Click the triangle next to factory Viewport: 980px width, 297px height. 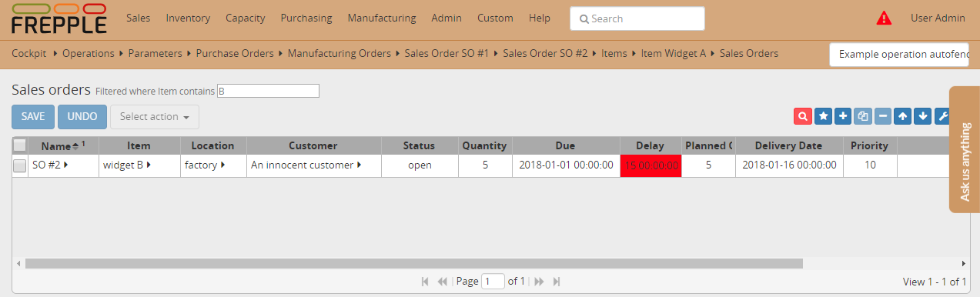coord(222,165)
